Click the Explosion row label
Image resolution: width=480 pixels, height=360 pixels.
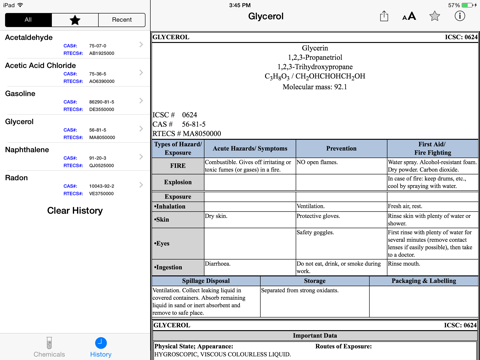pyautogui.click(x=178, y=182)
